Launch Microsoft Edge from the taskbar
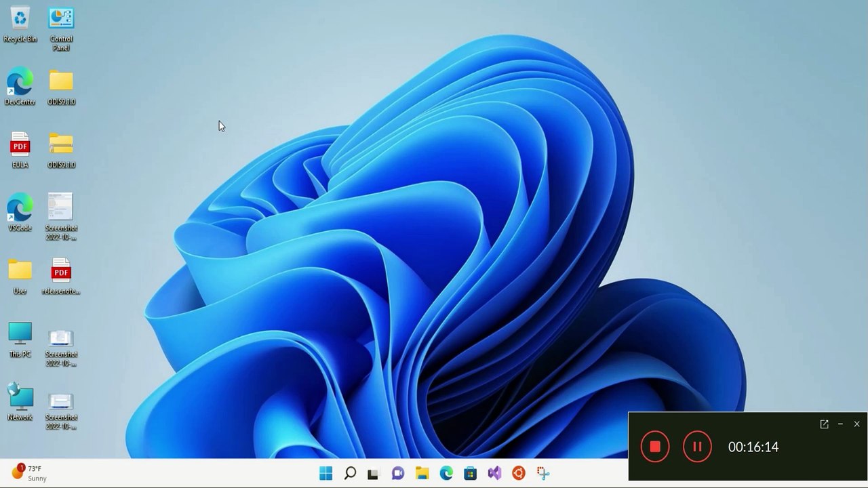 pyautogui.click(x=446, y=473)
